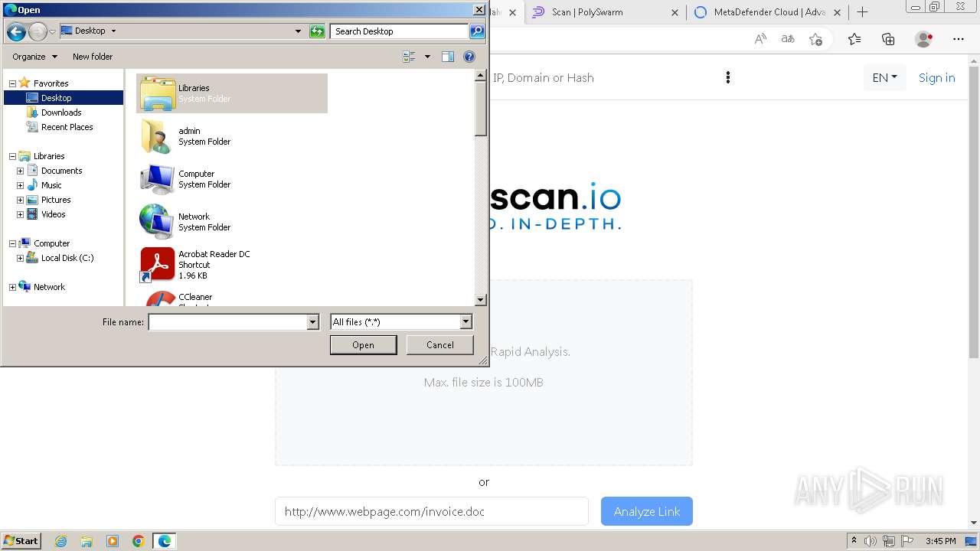980x551 pixels.
Task: Open a new Edge tab
Action: [x=862, y=11]
